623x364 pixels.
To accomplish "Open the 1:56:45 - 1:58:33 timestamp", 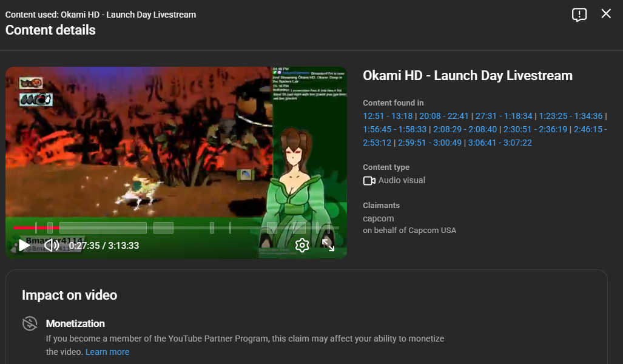I will (x=394, y=129).
